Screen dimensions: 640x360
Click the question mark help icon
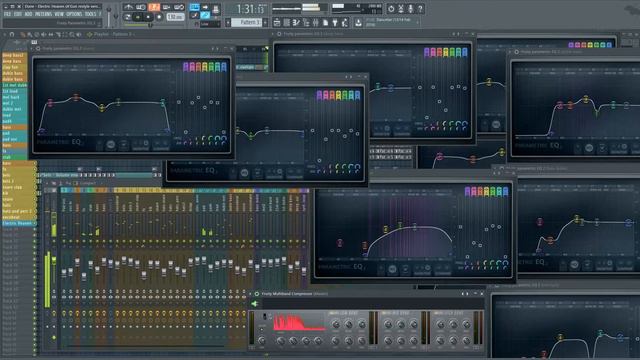tap(420, 9)
